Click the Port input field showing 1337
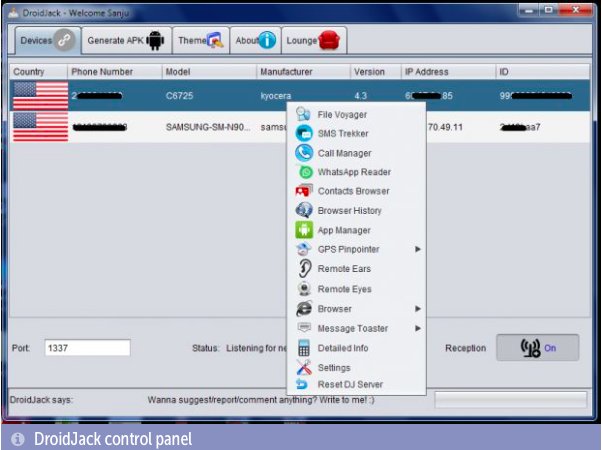The height and width of the screenshot is (450, 602). point(88,348)
